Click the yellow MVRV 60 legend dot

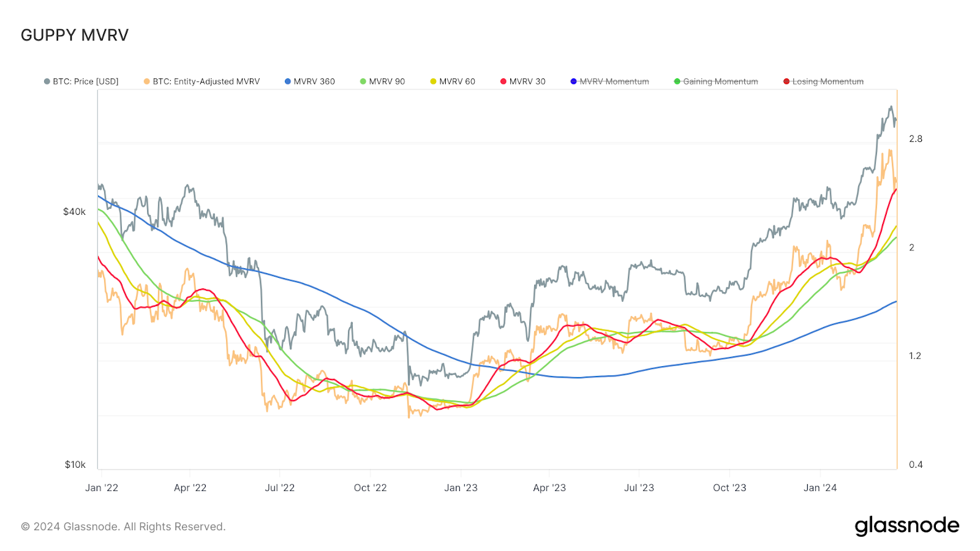coord(433,81)
